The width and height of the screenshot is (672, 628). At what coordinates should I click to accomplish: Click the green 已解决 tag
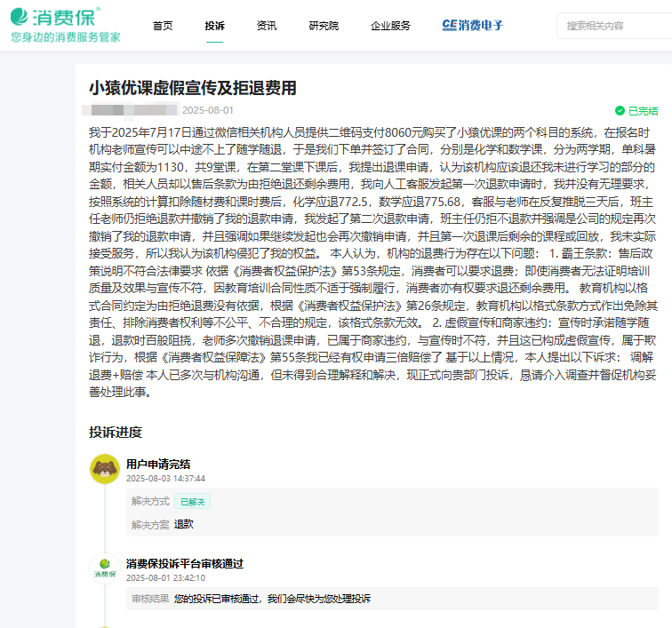[x=192, y=502]
